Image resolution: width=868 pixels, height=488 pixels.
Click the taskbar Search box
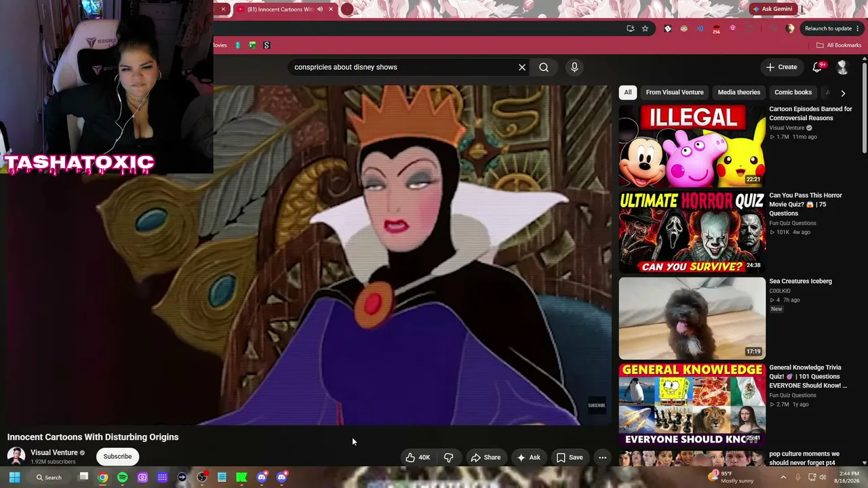pyautogui.click(x=50, y=477)
